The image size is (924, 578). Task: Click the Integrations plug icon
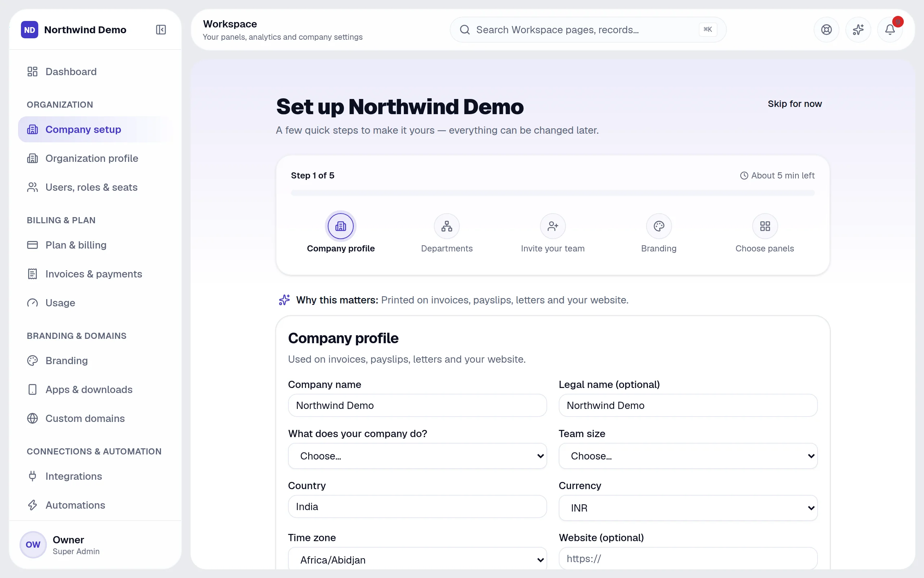point(32,476)
